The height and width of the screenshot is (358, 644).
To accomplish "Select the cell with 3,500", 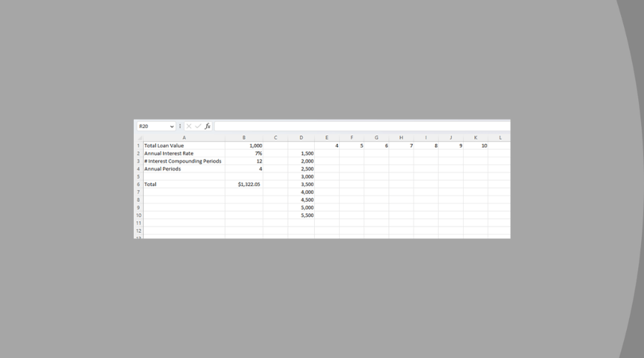I will 301,185.
